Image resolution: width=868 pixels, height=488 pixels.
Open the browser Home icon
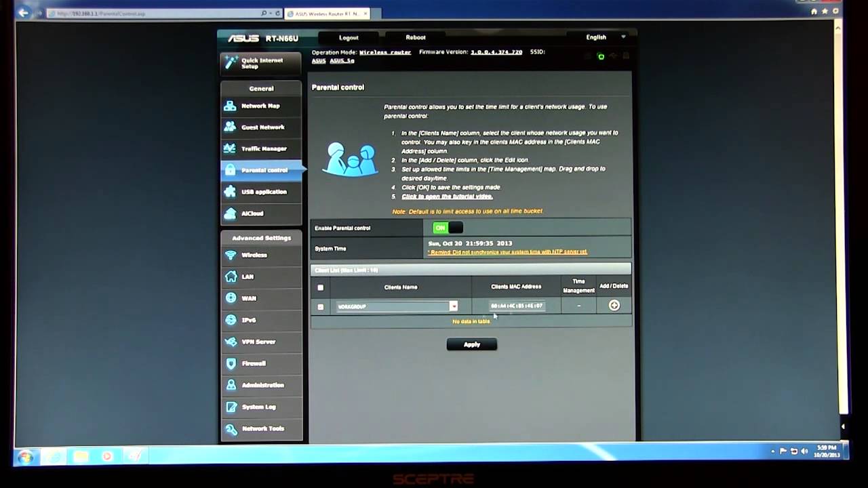(x=814, y=12)
